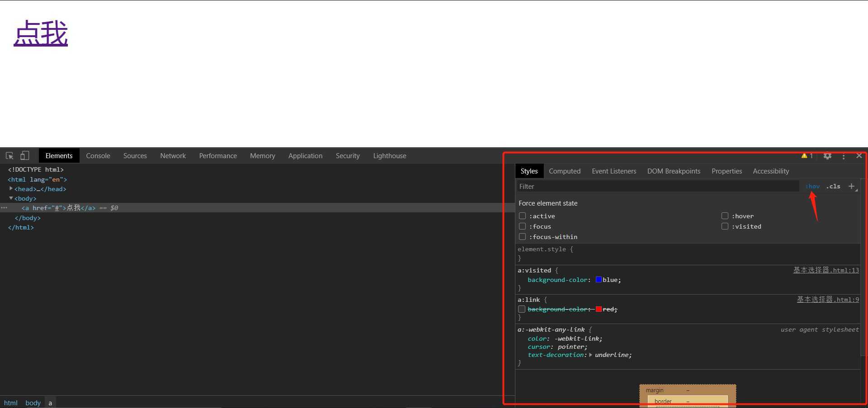Enable the :focus-within forced state
868x408 pixels.
[523, 237]
